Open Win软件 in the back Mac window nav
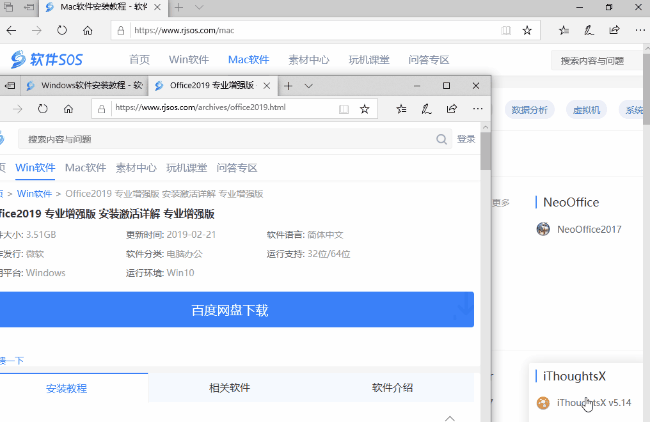This screenshot has width=650, height=422. coord(189,60)
